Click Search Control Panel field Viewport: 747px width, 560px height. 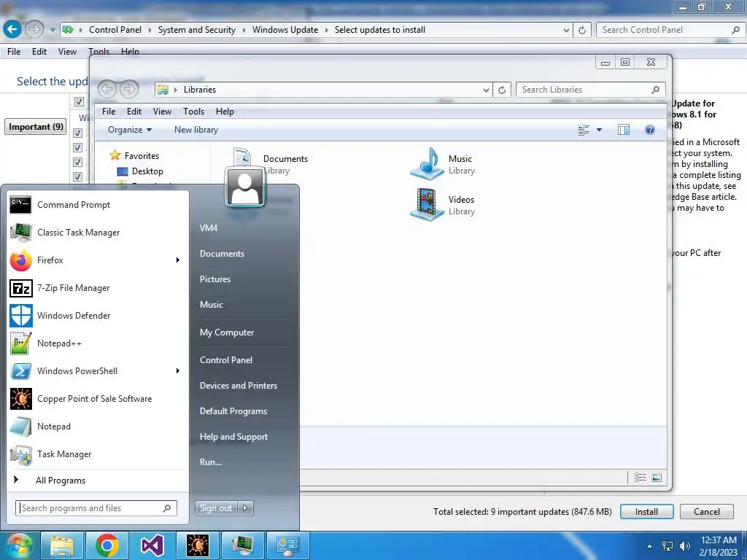point(670,30)
